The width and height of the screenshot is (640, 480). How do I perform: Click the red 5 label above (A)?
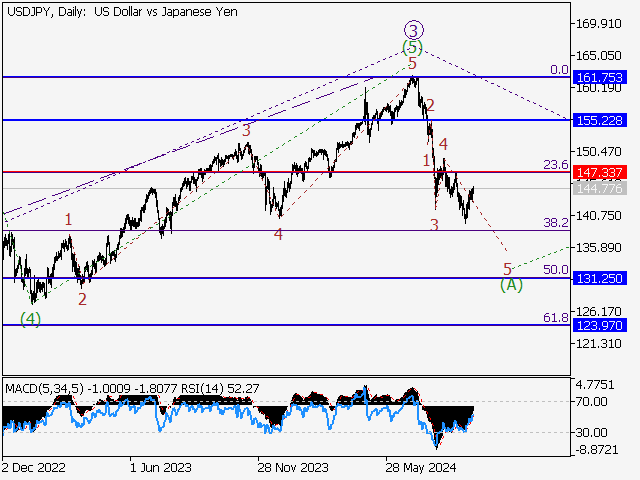pyautogui.click(x=507, y=269)
